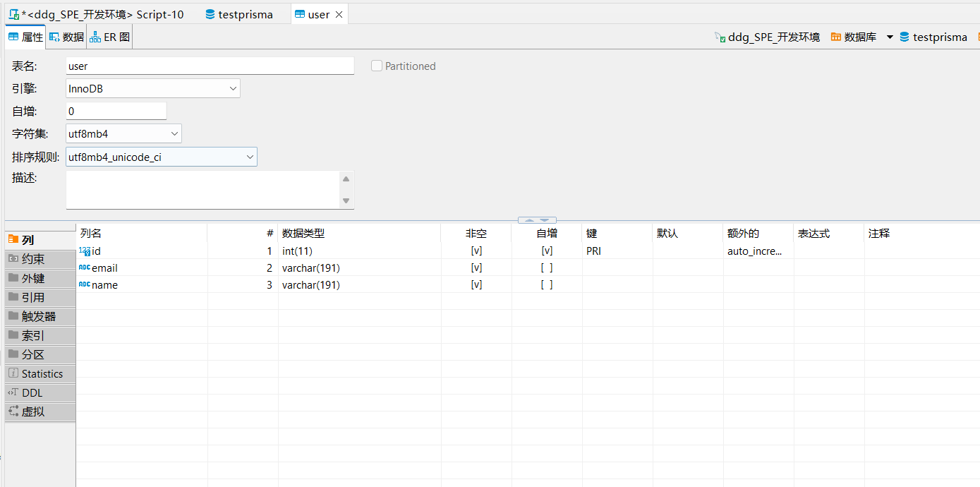Click the 额外的 column header
The width and height of the screenshot is (980, 487).
(x=758, y=233)
